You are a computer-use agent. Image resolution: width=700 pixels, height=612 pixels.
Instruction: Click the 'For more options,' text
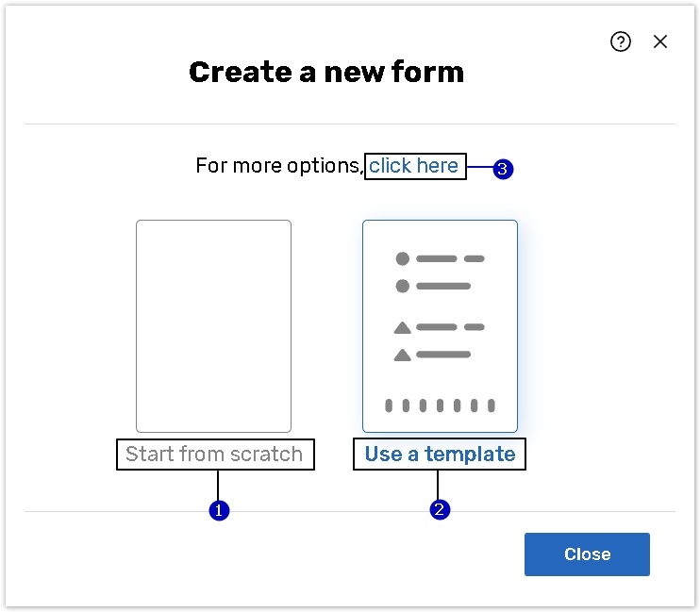click(278, 166)
